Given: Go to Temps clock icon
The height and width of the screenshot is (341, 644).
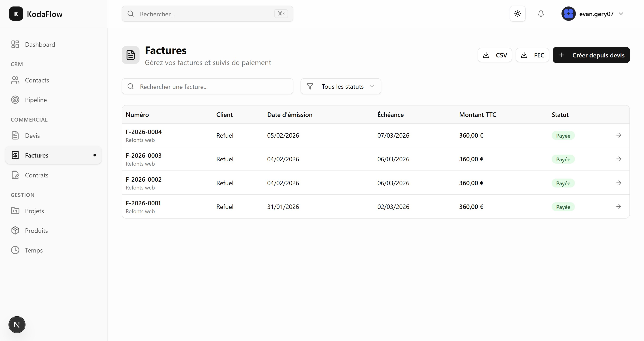Looking at the screenshot, I should [15, 250].
